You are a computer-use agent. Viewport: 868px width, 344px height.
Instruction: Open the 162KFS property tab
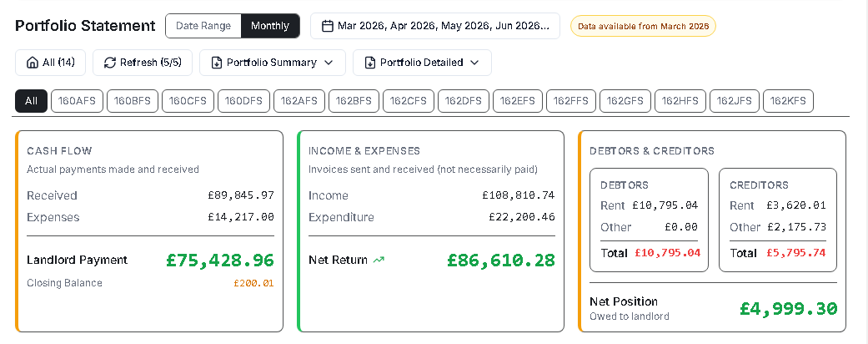788,101
